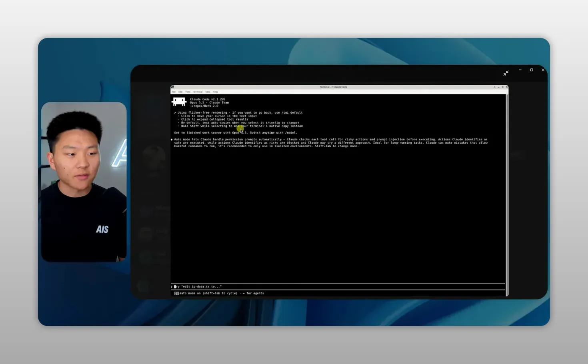588x364 pixels.
Task: Click the presenter webcam video overlay
Action: tap(84, 182)
